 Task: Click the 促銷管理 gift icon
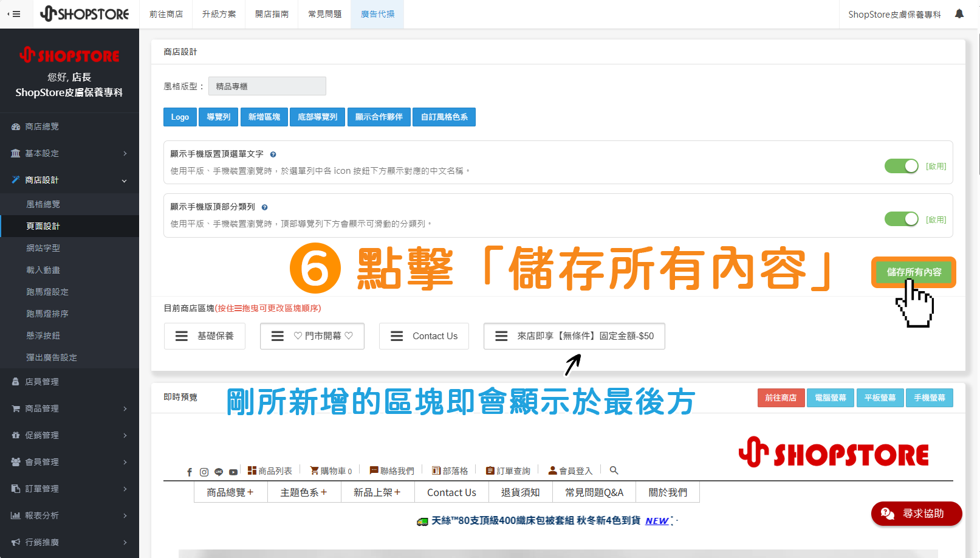click(x=16, y=435)
